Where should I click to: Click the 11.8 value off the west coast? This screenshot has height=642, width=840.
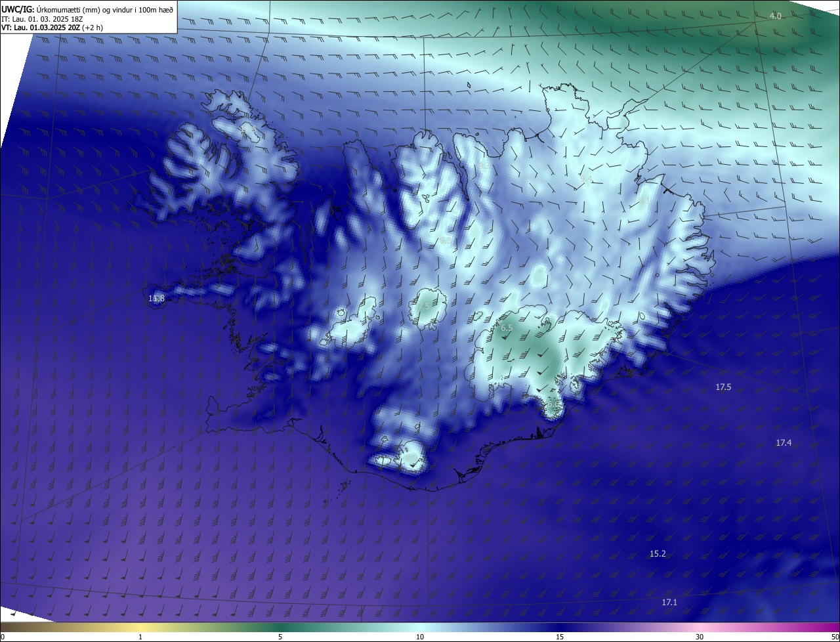click(156, 299)
